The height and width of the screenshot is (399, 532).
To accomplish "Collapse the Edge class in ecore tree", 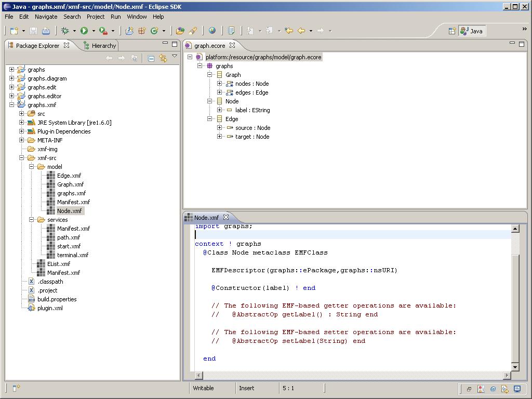I will (x=210, y=119).
